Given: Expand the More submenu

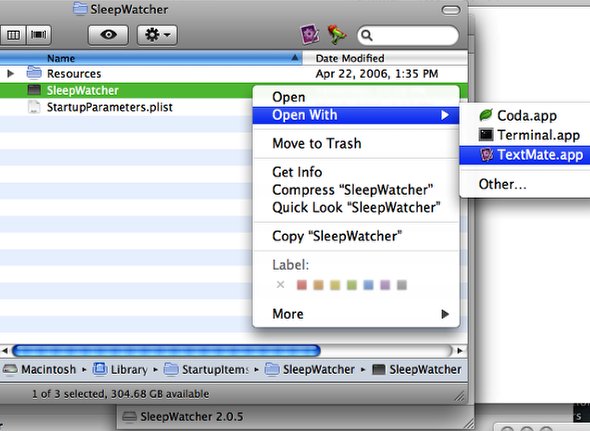Looking at the screenshot, I should point(356,314).
